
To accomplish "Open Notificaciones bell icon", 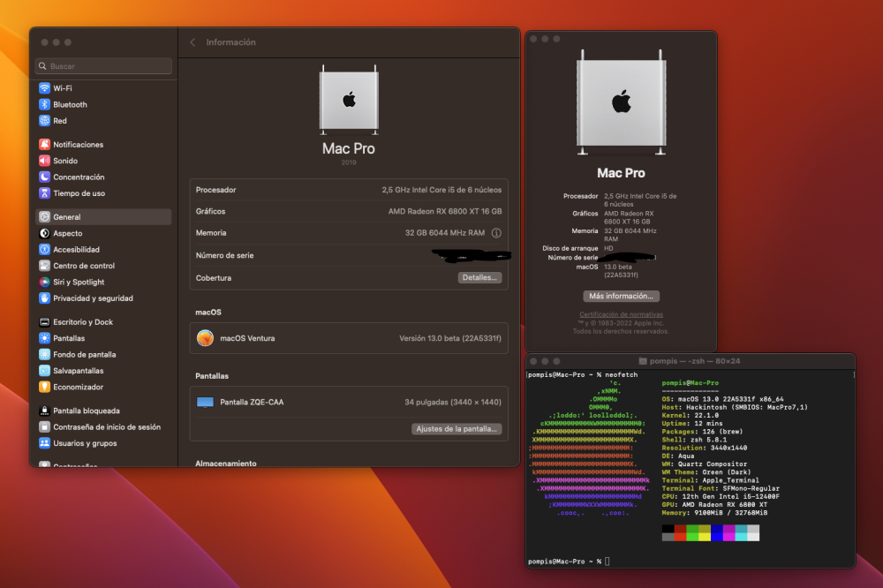I will click(44, 145).
